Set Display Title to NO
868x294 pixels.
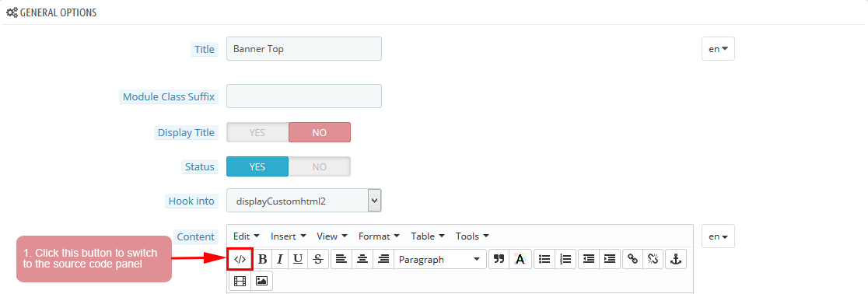coord(320,132)
